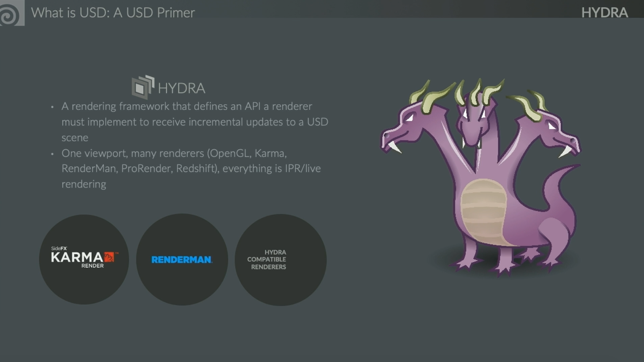
Task: Select the SideFX Karma Render circle
Action: 84,259
